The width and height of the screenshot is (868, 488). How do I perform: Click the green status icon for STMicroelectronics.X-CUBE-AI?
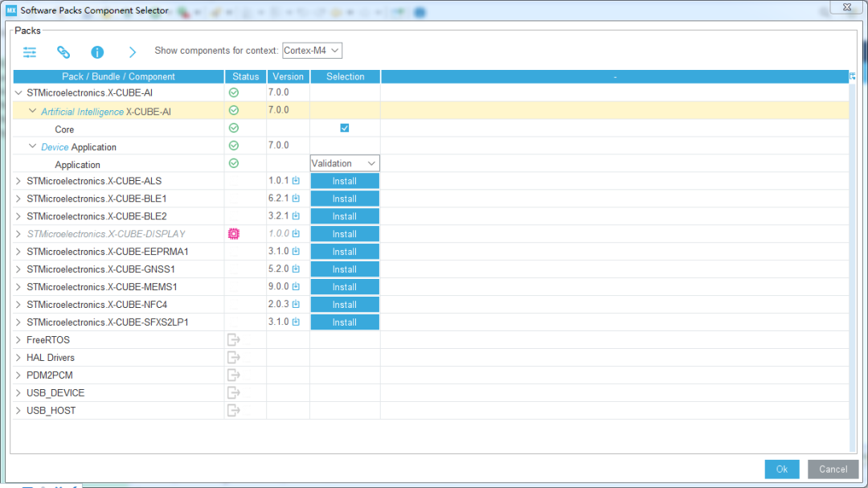234,92
